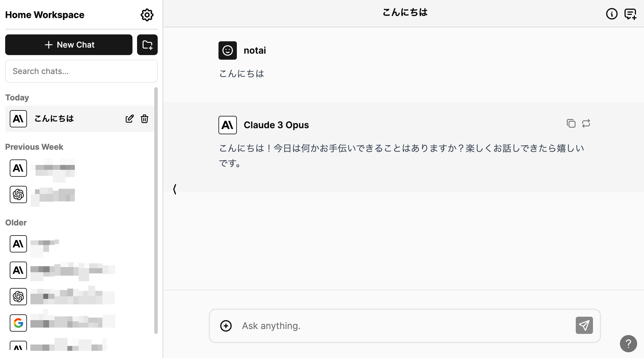Rename the こんにちは chat with pencil icon

point(130,119)
